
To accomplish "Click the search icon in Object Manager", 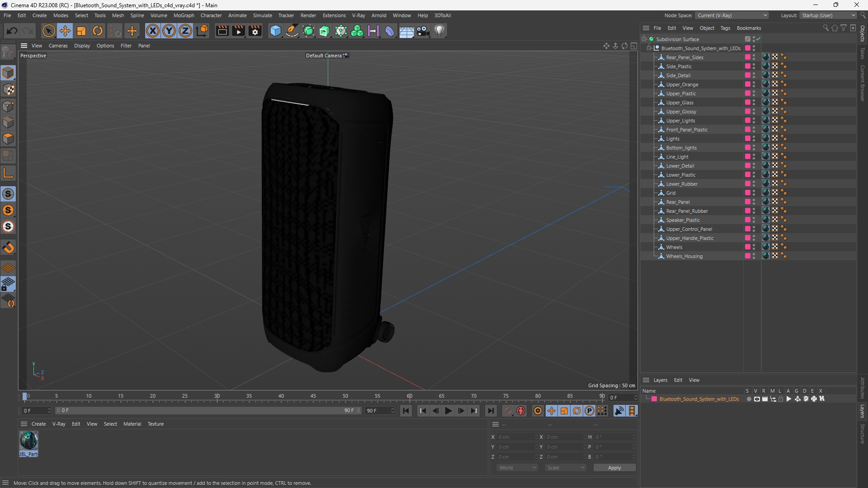I will [826, 28].
